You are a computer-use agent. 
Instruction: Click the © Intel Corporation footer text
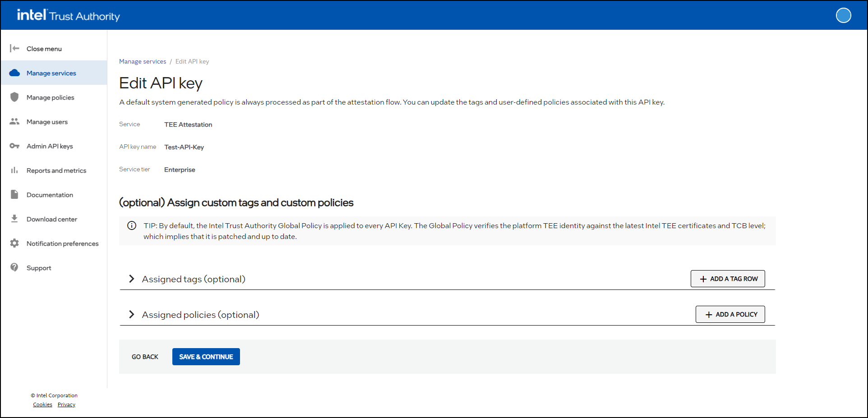point(54,395)
